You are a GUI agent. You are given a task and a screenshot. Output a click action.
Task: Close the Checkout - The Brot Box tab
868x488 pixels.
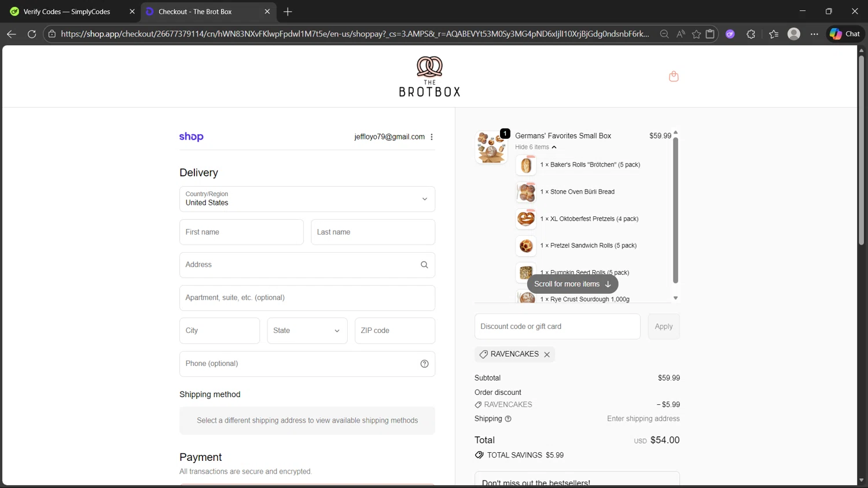pyautogui.click(x=267, y=12)
